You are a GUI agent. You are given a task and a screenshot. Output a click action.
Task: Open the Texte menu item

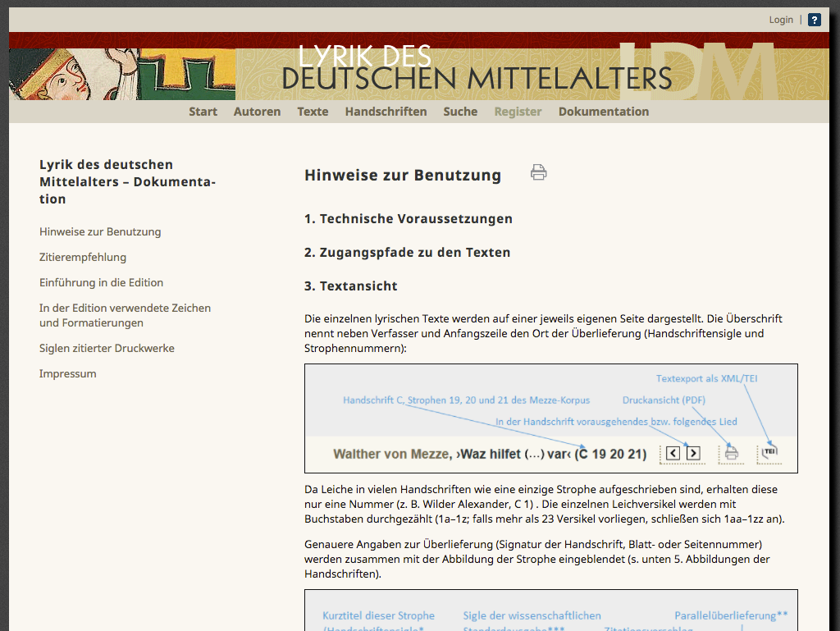(313, 112)
